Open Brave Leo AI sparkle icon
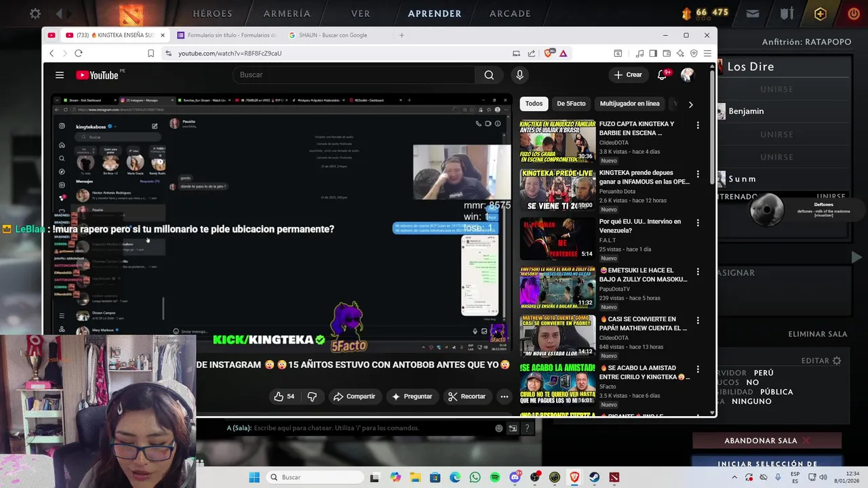The width and height of the screenshot is (868, 488). click(680, 53)
